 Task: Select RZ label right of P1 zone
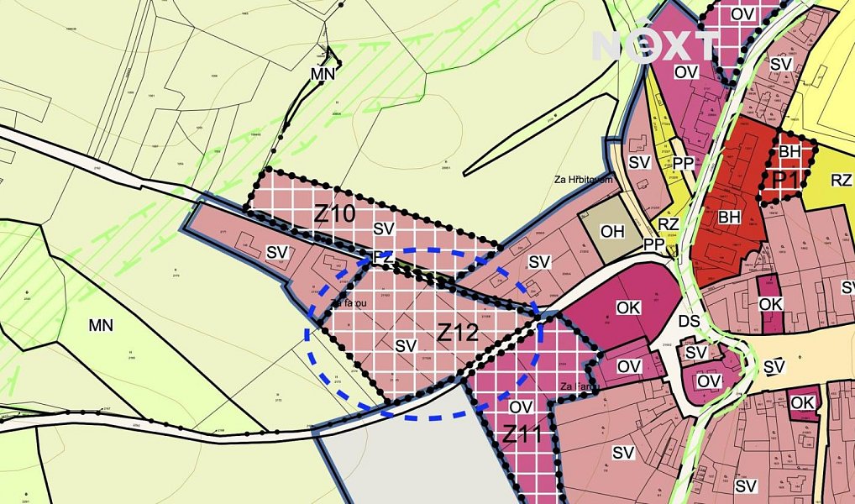842,180
